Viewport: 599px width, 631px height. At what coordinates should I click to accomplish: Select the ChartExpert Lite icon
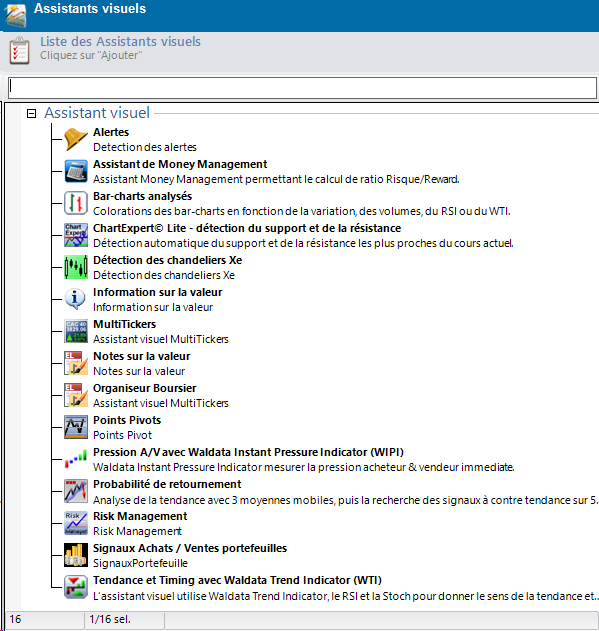coord(76,235)
